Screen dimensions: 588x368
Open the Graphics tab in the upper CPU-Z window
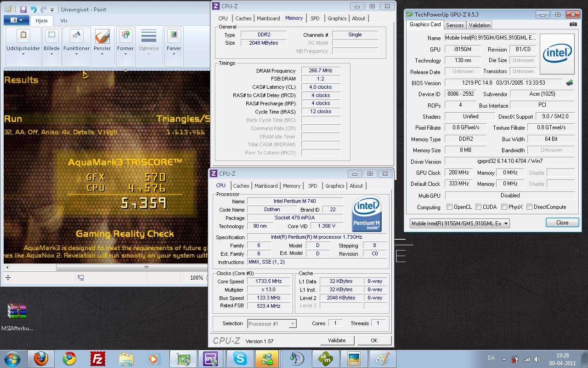coord(337,18)
